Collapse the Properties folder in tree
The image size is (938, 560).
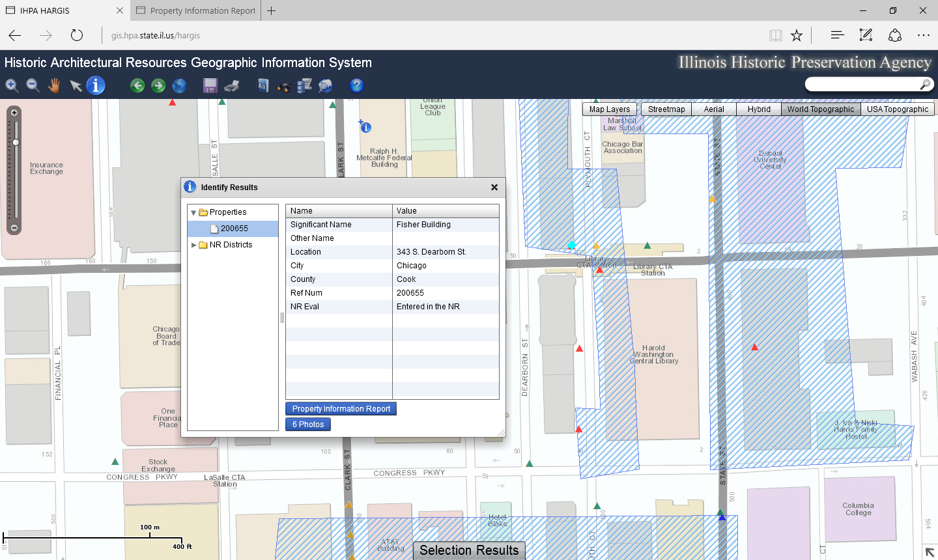pos(193,212)
